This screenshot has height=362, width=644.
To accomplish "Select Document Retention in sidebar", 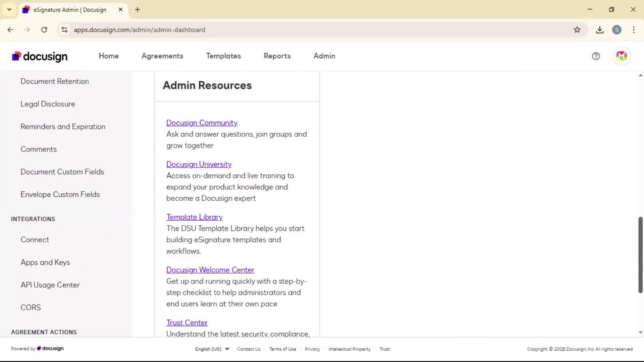I will click(x=55, y=81).
